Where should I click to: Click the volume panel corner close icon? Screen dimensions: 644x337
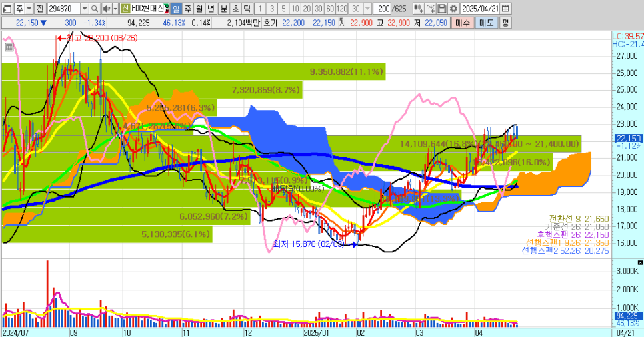coord(640,262)
